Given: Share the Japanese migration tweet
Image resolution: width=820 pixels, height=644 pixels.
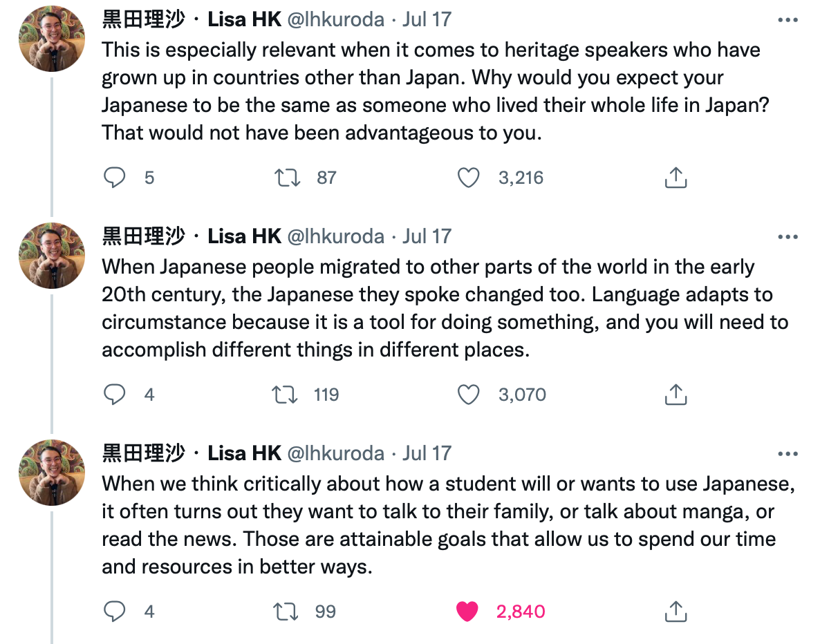Looking at the screenshot, I should pos(675,395).
